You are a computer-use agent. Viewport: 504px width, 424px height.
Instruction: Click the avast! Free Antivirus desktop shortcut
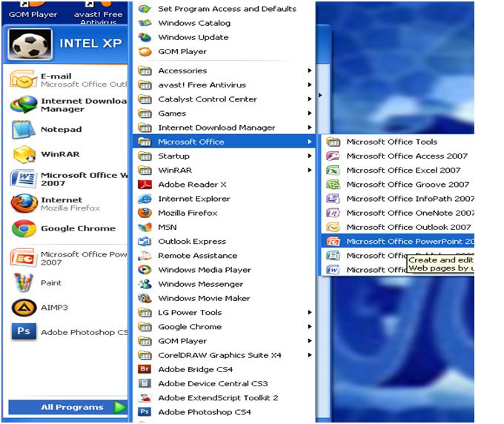[98, 13]
